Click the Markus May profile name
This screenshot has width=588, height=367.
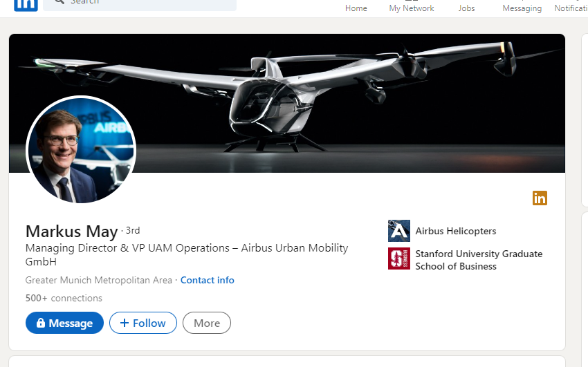[x=71, y=231]
